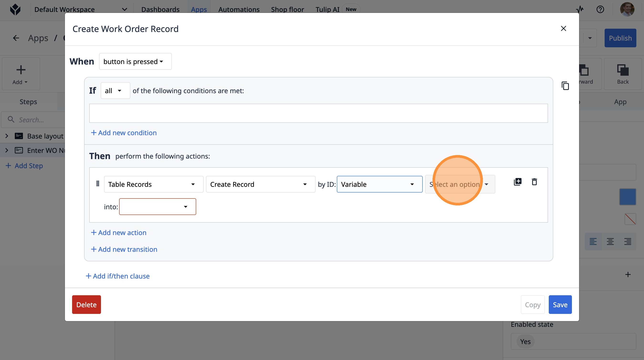Select right text alignment icon
Viewport: 644px width, 360px height.
(x=628, y=242)
